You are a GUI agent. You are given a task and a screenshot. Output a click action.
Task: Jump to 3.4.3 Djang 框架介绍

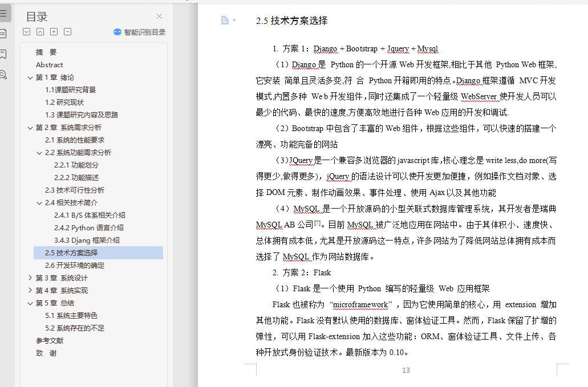(x=87, y=241)
